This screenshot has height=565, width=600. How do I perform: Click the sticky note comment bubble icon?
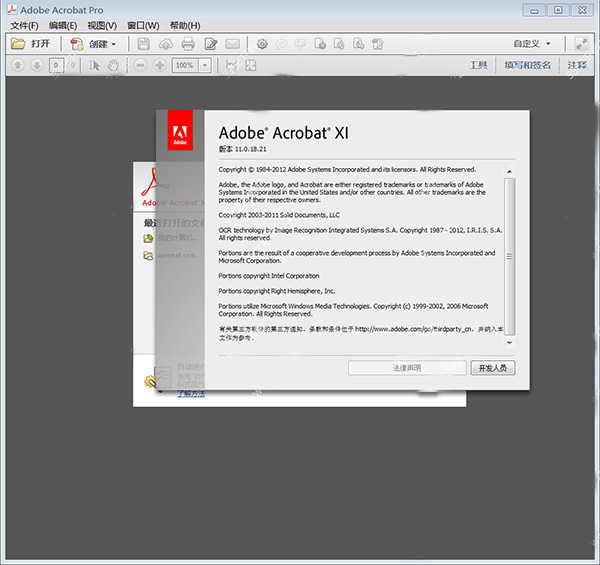tap(281, 44)
